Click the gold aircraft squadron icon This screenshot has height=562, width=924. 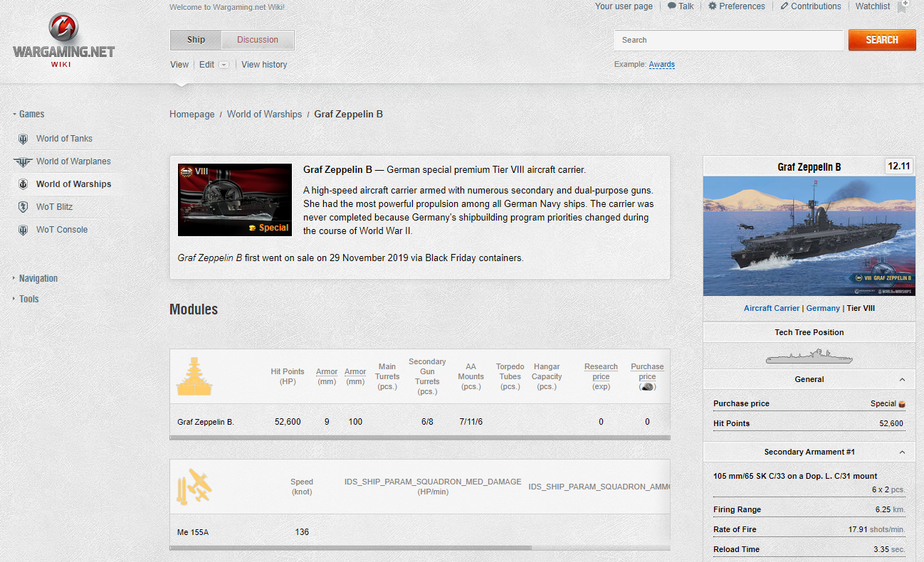point(194,487)
